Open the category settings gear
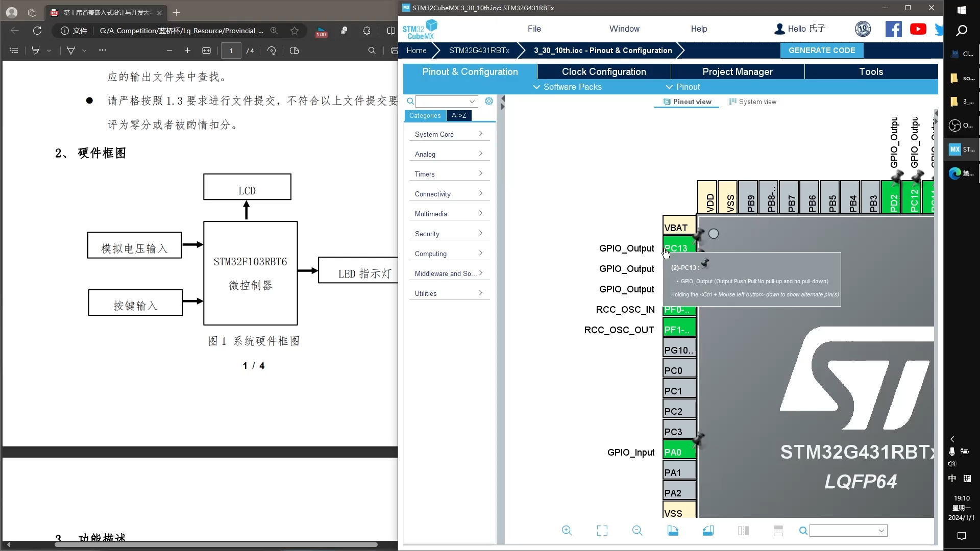Image resolution: width=980 pixels, height=551 pixels. click(488, 101)
